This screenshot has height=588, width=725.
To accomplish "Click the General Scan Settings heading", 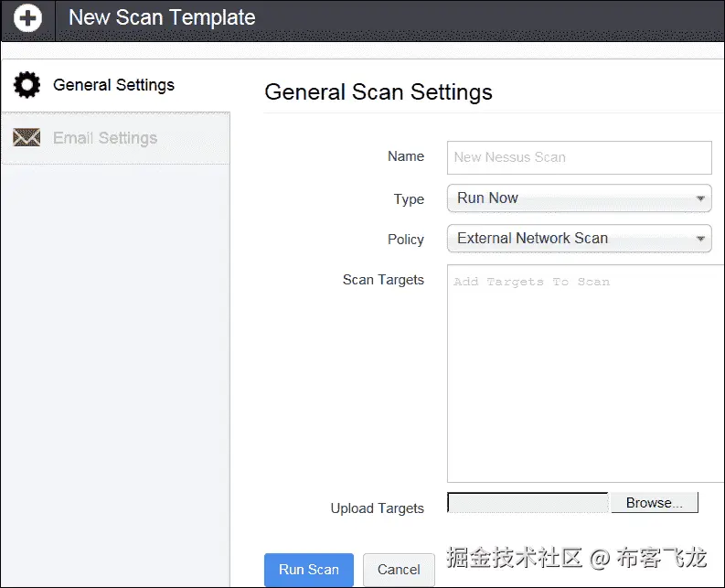I will [378, 91].
